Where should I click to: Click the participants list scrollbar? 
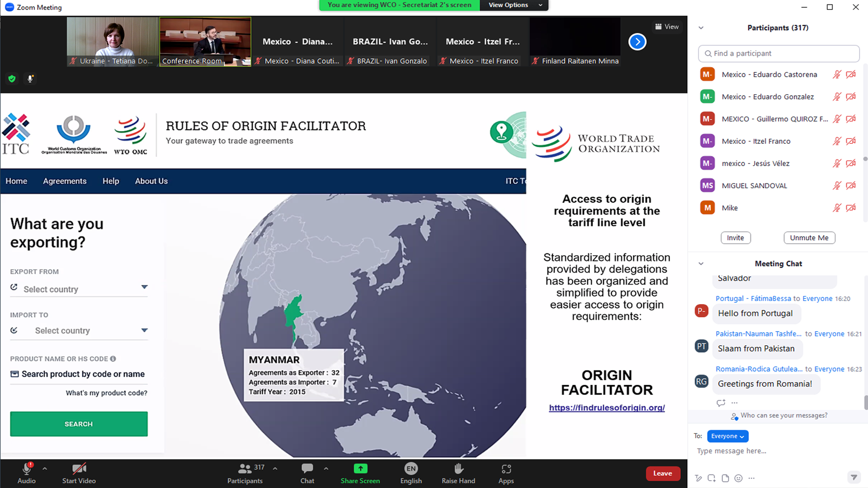(865, 159)
